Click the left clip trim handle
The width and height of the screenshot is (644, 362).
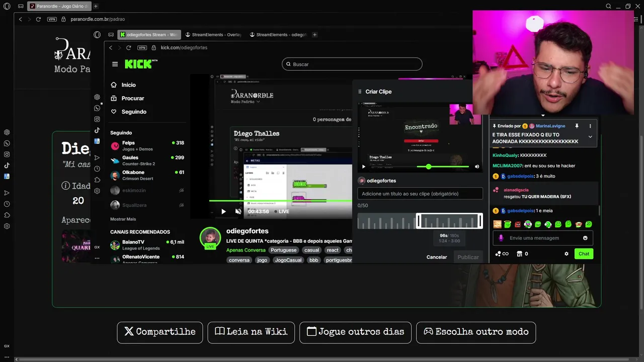(418, 221)
